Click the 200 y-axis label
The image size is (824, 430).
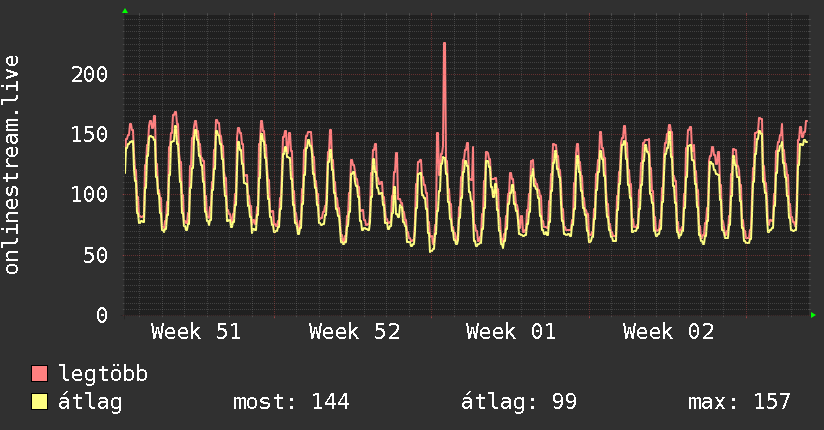point(89,75)
